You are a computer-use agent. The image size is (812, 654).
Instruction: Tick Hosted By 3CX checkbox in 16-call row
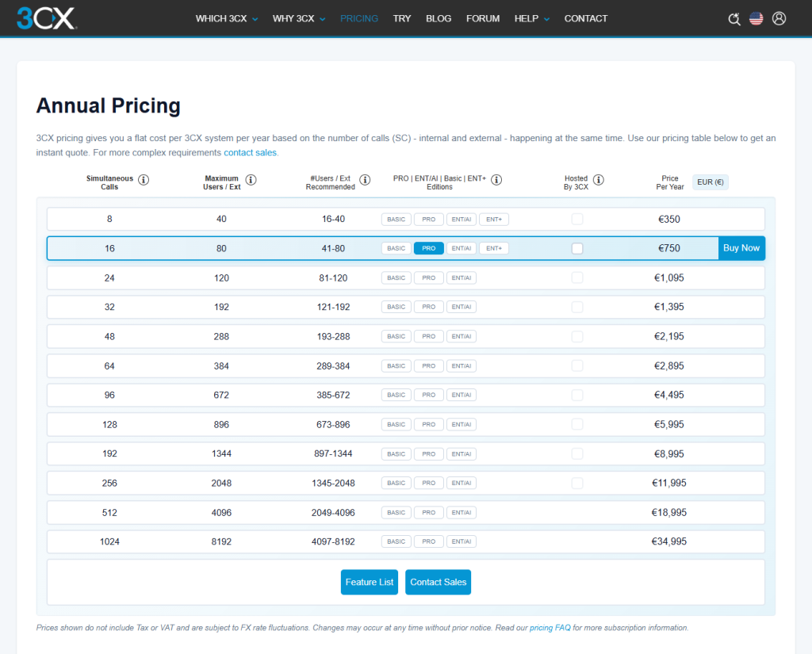577,248
